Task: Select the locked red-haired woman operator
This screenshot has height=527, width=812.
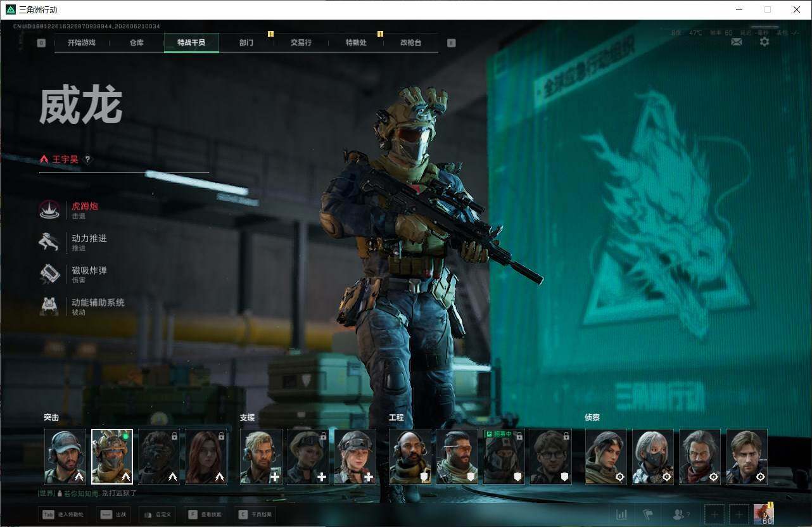Action: 206,457
